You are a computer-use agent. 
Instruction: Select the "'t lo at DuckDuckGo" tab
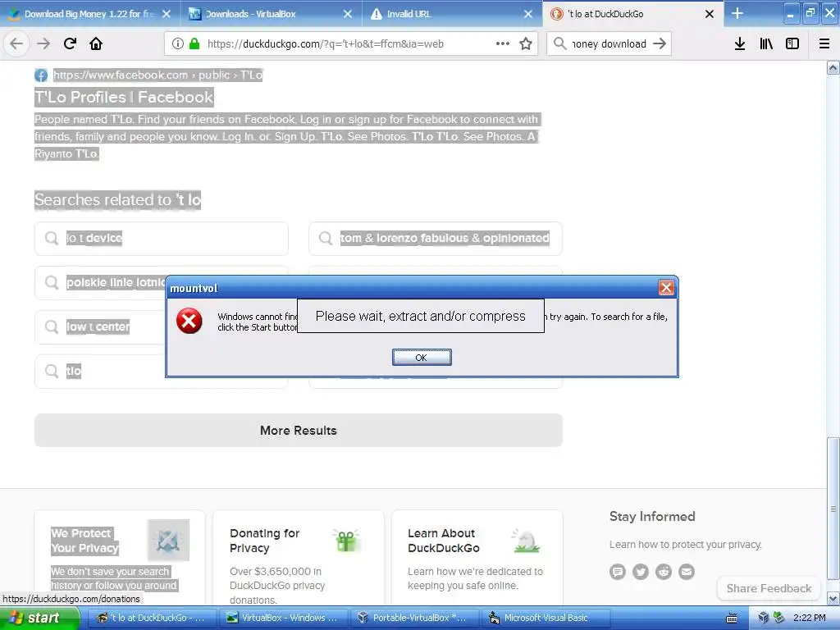(x=632, y=14)
